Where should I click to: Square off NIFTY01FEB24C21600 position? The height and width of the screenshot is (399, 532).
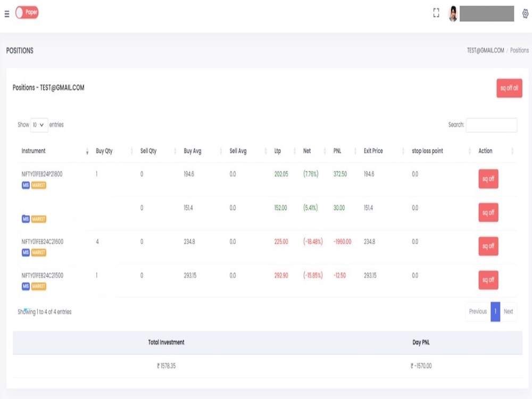pyautogui.click(x=488, y=246)
